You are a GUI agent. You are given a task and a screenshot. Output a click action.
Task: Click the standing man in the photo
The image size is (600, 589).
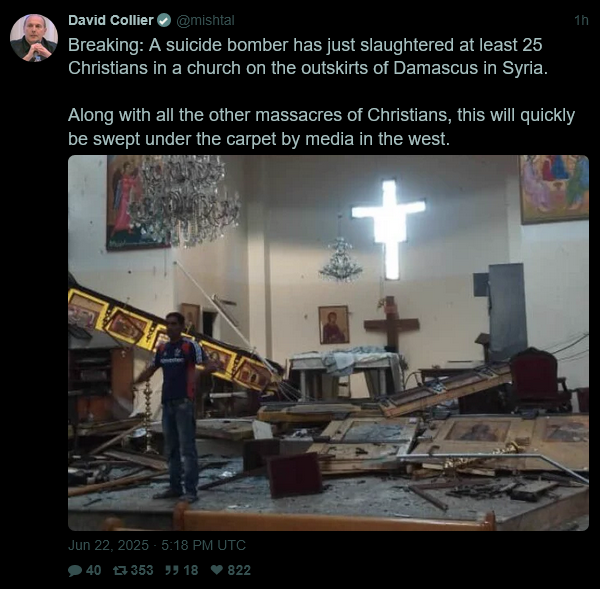[x=176, y=406]
